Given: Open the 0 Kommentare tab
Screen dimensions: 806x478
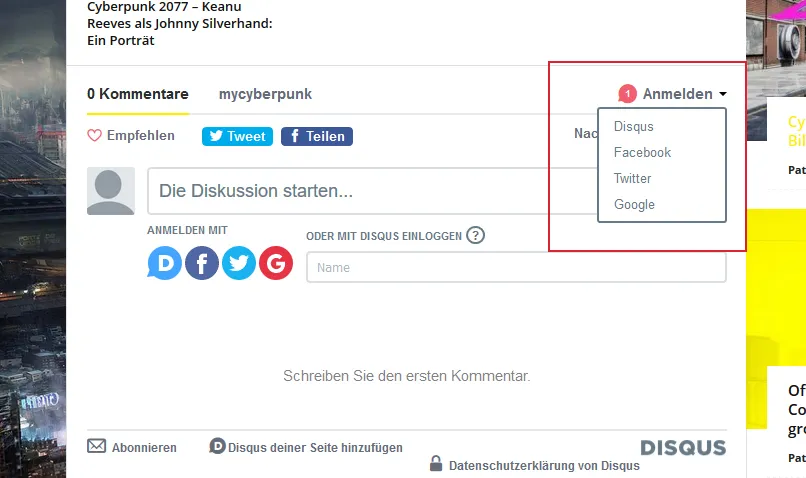Looking at the screenshot, I should coord(138,94).
